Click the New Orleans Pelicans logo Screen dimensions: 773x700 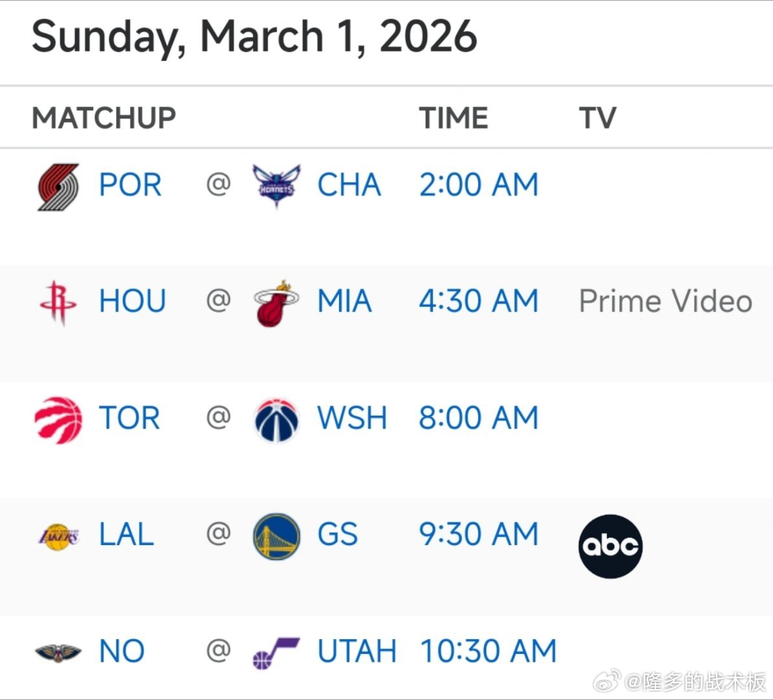pos(58,652)
